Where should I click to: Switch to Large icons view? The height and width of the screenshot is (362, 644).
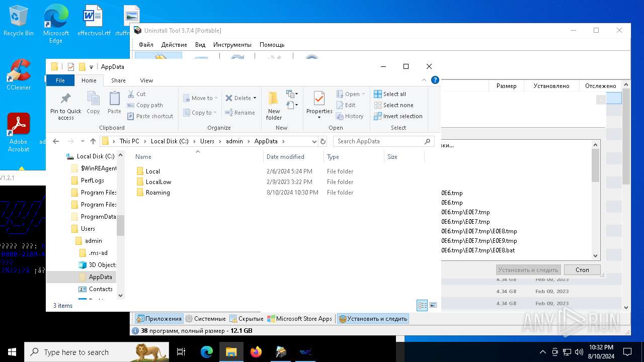coord(433,305)
